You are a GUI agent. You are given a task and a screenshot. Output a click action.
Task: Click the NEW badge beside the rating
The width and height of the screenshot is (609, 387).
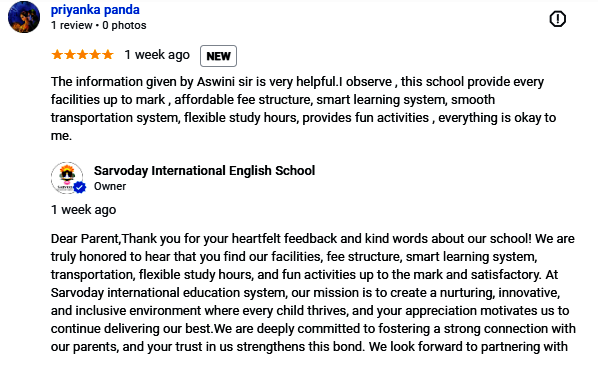tap(218, 56)
